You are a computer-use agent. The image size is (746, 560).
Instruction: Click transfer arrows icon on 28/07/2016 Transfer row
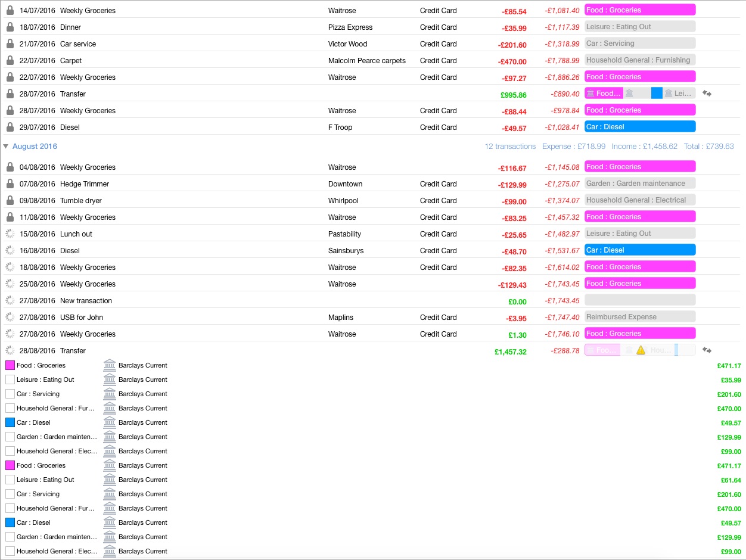[x=707, y=94]
